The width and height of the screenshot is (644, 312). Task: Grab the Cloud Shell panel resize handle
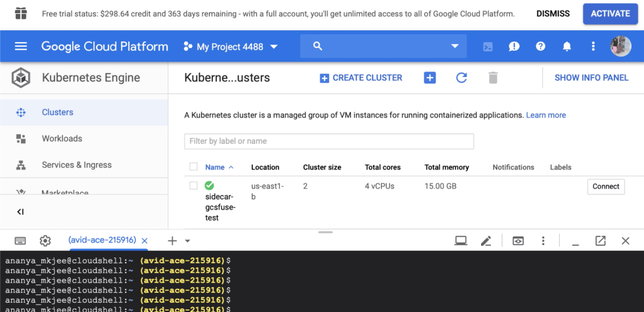coord(325,233)
